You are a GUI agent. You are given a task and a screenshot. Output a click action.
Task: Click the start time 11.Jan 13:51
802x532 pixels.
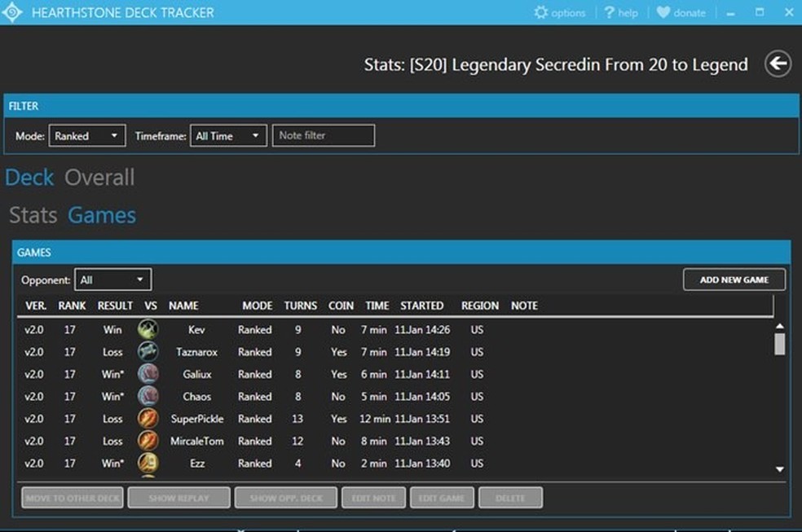click(x=422, y=419)
